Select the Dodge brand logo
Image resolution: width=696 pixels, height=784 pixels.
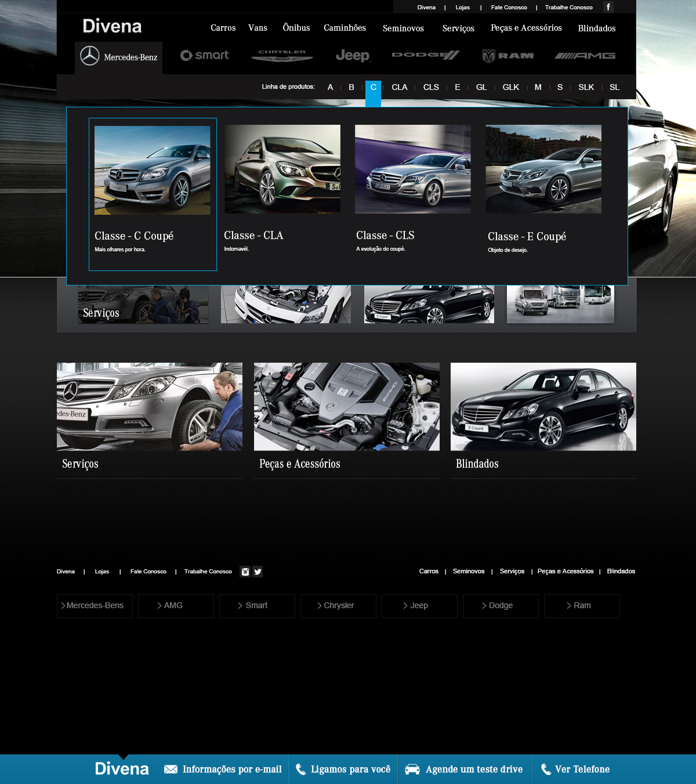(x=426, y=55)
